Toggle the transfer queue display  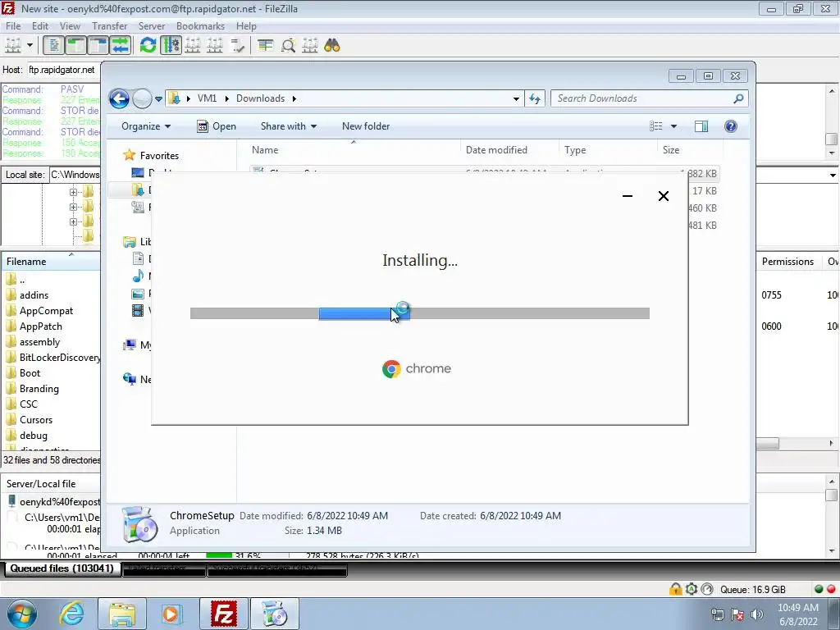click(121, 46)
